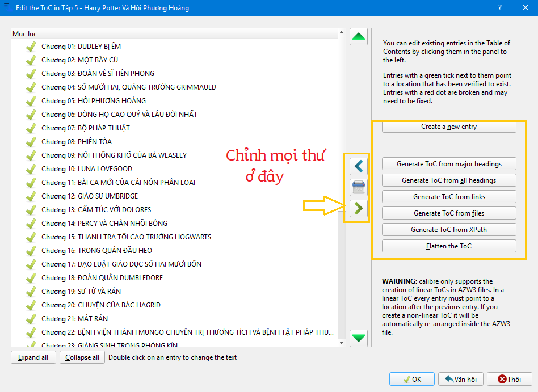Collapse all ToC entries
538x392 pixels.
click(82, 357)
